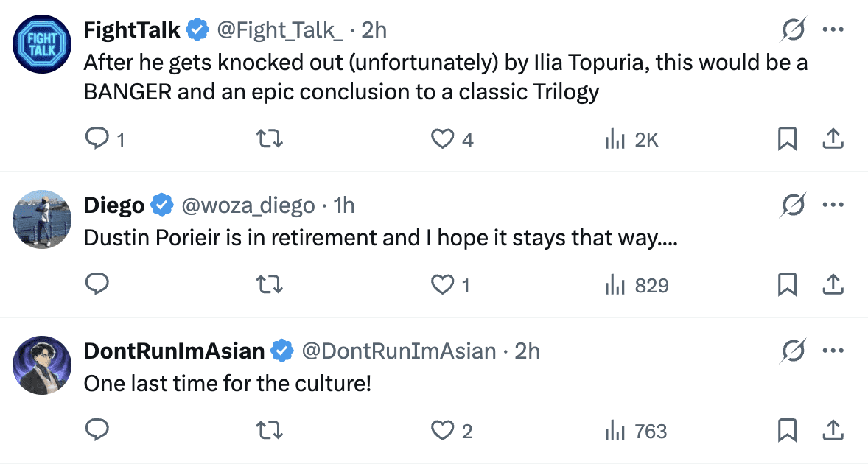The height and width of the screenshot is (464, 868).
Task: Open Diego's display name link
Action: pyautogui.click(x=114, y=205)
